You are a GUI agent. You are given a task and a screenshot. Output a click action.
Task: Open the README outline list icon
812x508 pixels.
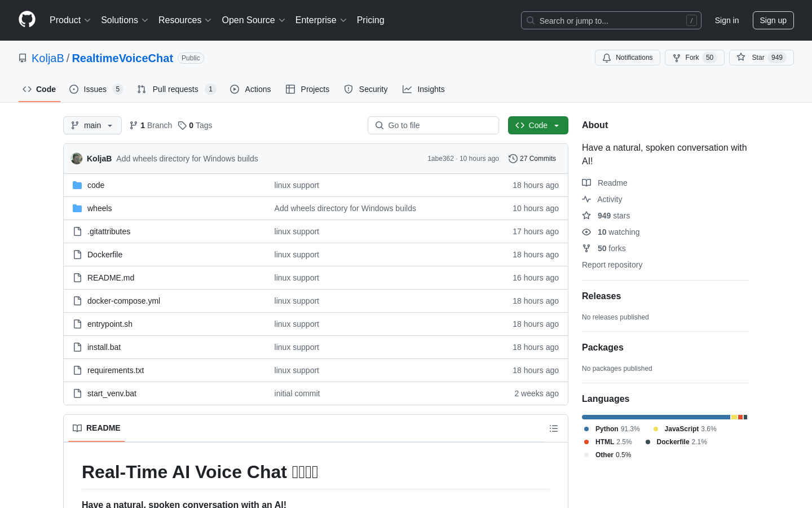554,428
